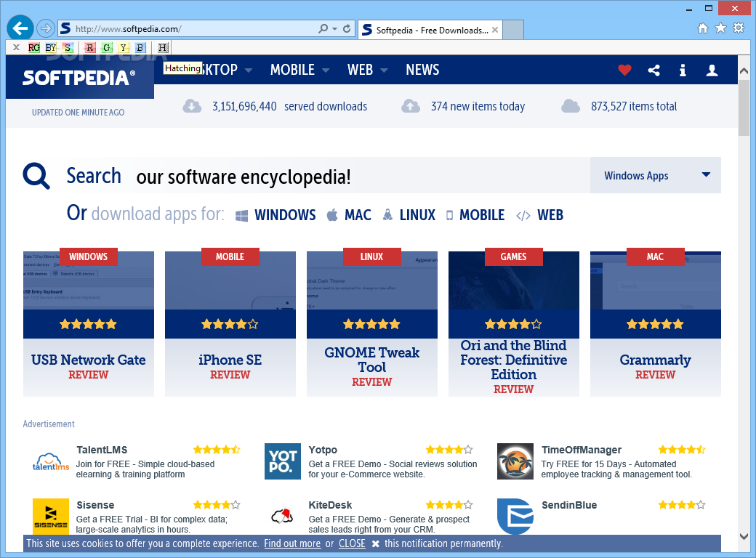Click the page scrollbar up arrow
The height and width of the screenshot is (558, 756).
744,70
